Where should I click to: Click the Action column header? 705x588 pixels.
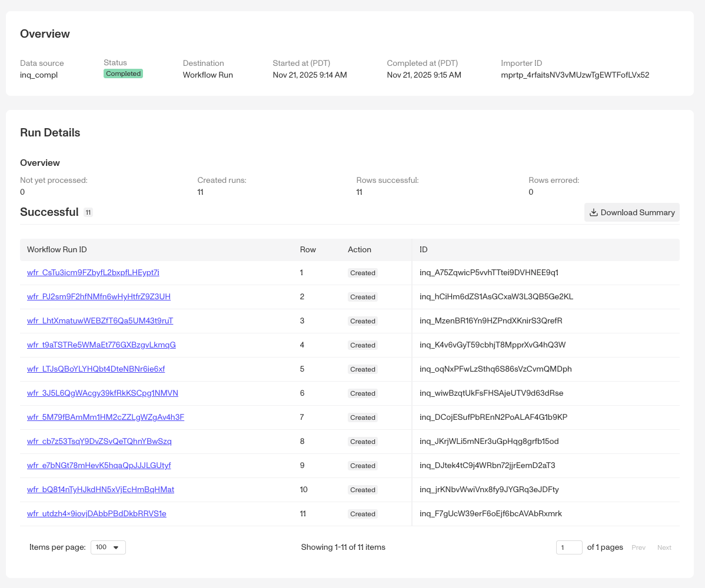pos(359,250)
